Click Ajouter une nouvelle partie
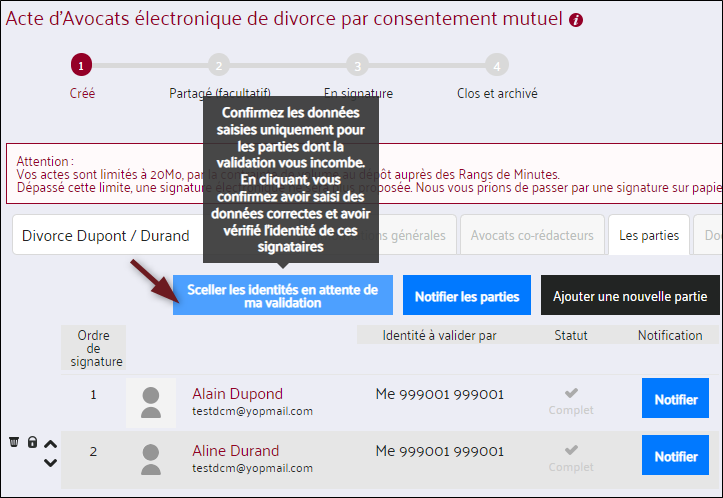The image size is (723, 498). (x=630, y=296)
